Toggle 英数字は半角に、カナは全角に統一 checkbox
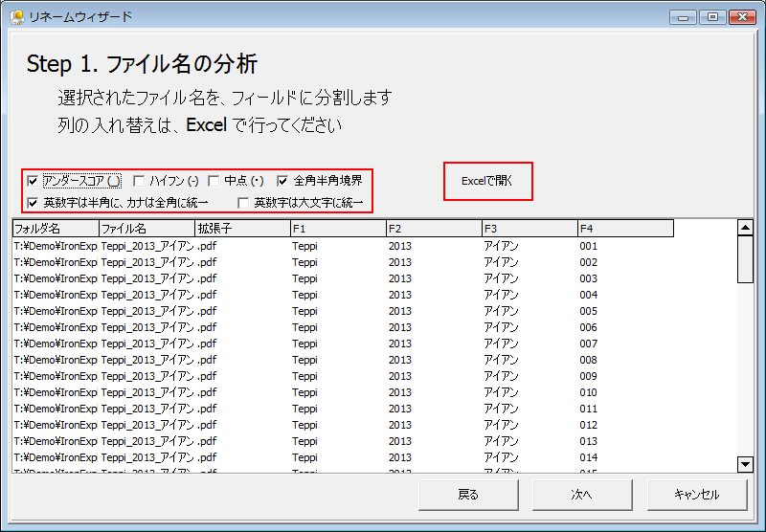 [33, 203]
